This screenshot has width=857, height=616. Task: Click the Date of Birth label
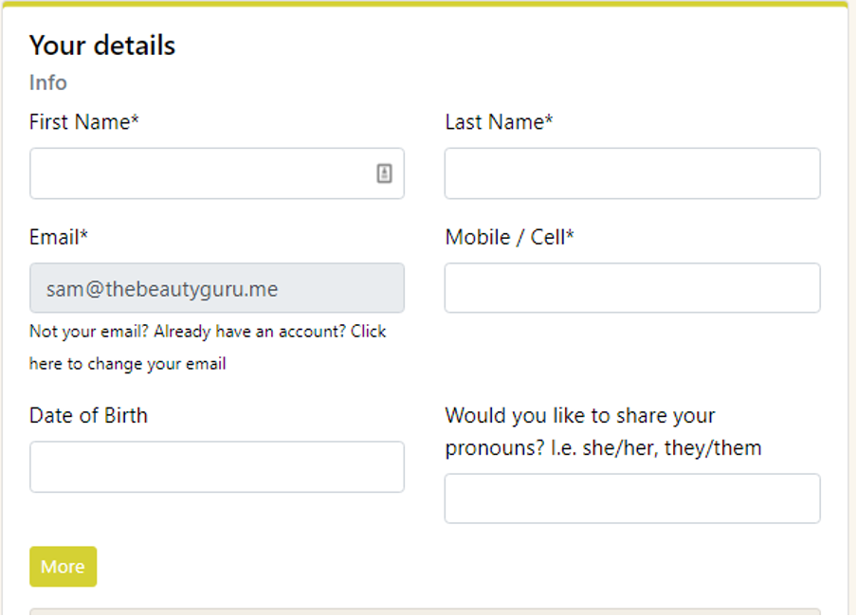[x=88, y=415]
